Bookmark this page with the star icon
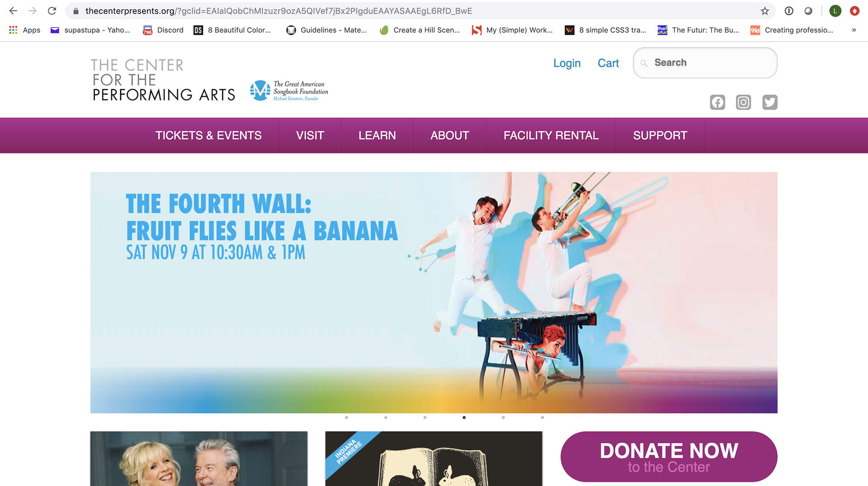Image resolution: width=868 pixels, height=486 pixels. point(765,11)
